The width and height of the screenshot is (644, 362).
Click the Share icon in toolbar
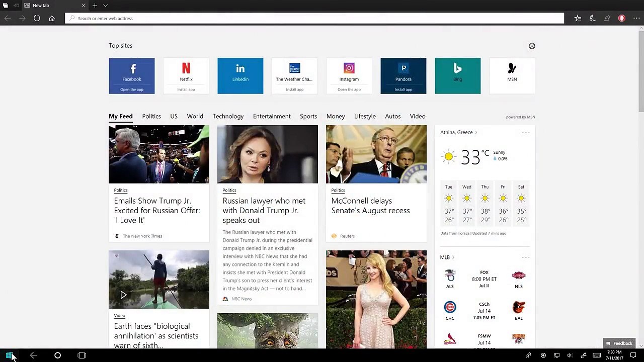click(607, 18)
